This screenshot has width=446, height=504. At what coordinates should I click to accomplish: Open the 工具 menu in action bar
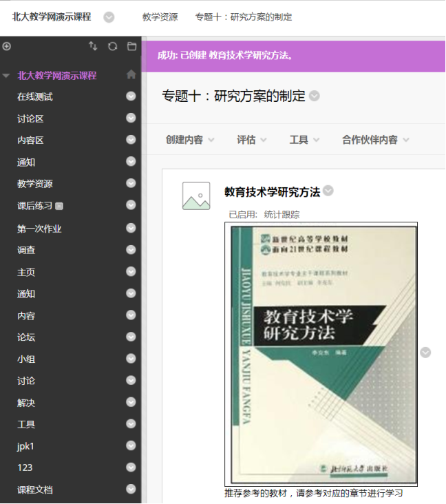[x=304, y=140]
